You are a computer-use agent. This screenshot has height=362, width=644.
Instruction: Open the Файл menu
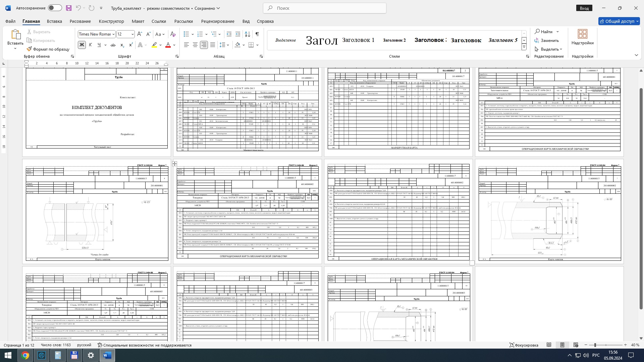10,21
